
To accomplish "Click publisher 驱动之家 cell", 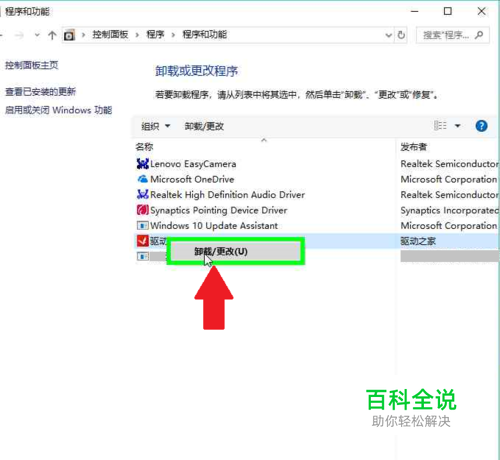I will [418, 241].
